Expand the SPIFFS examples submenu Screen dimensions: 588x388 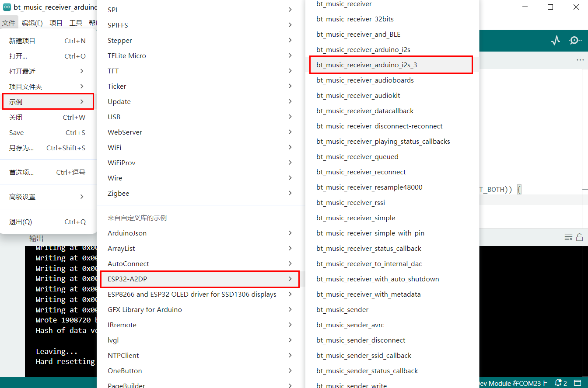[200, 25]
